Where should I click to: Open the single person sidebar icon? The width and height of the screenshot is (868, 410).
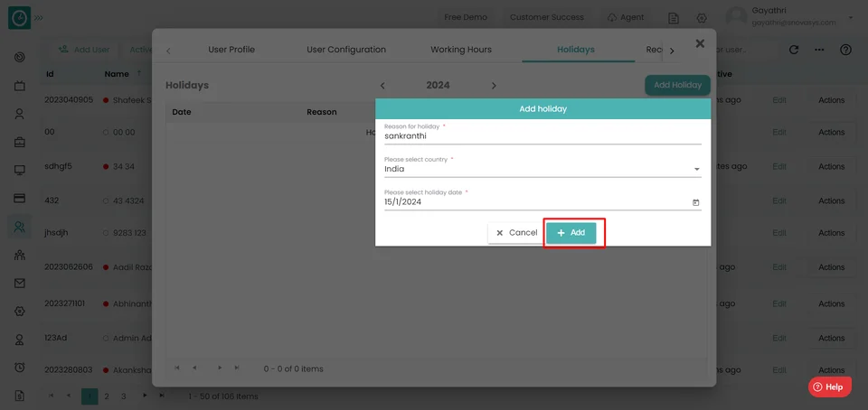20,115
